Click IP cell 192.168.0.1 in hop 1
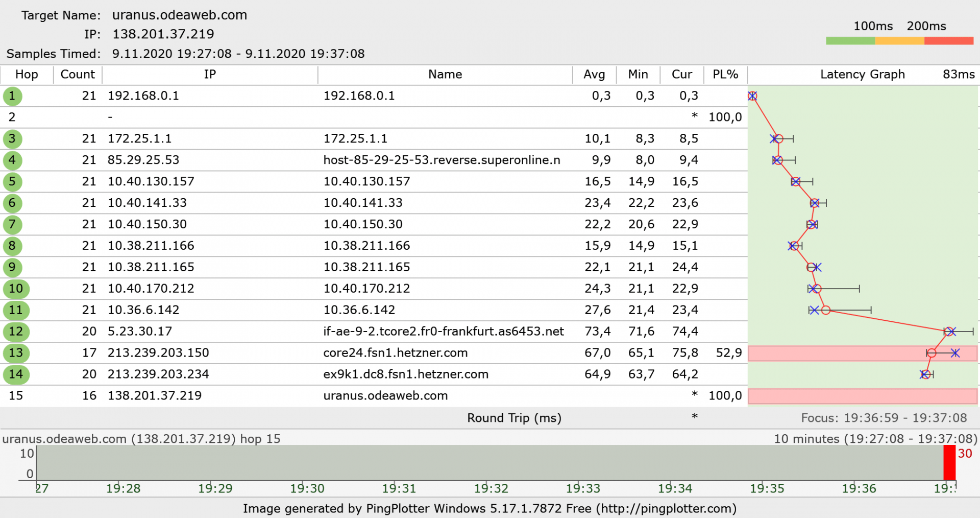 [143, 96]
